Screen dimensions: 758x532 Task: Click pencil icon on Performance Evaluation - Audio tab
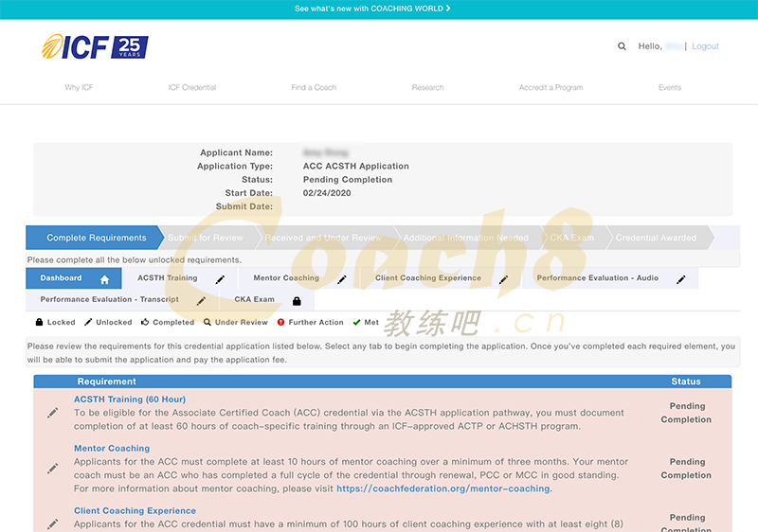click(681, 279)
